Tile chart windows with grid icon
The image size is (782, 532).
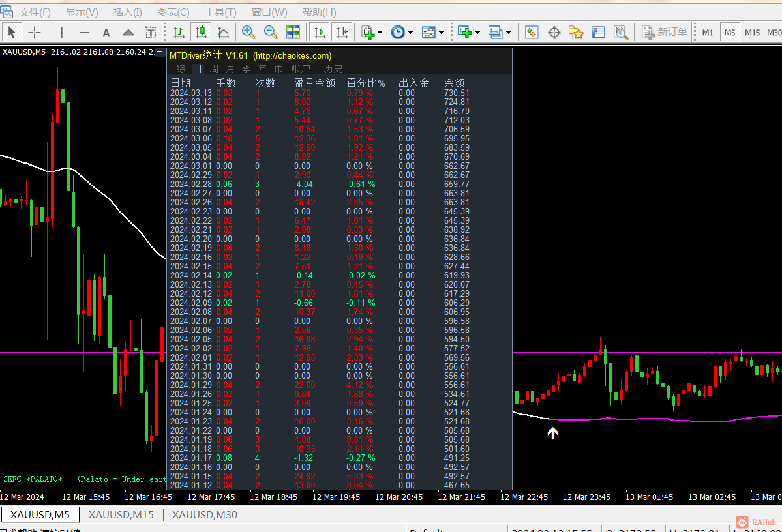(x=293, y=33)
